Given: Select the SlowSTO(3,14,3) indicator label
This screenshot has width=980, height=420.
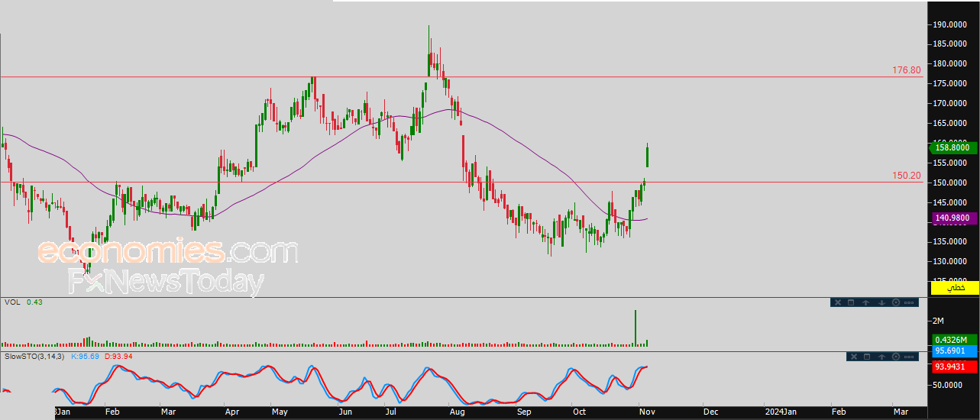Looking at the screenshot, I should [x=35, y=357].
